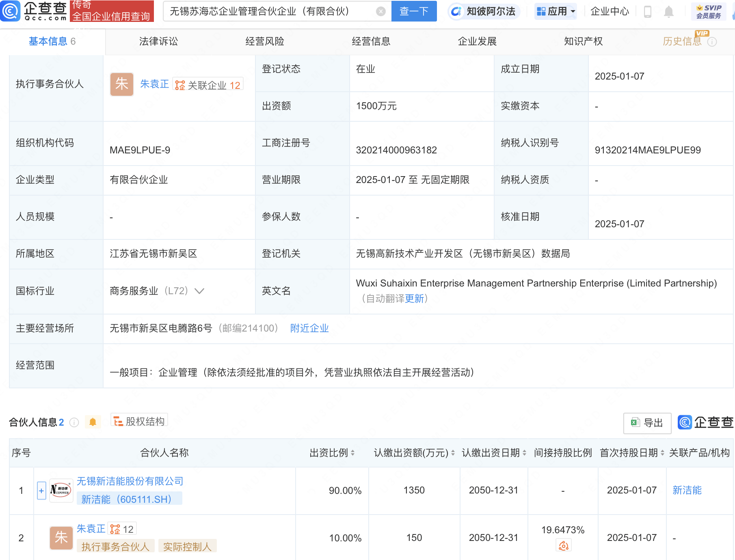This screenshot has height=560, width=735.
Task: Sort by 出资比例 column
Action: pos(352,453)
